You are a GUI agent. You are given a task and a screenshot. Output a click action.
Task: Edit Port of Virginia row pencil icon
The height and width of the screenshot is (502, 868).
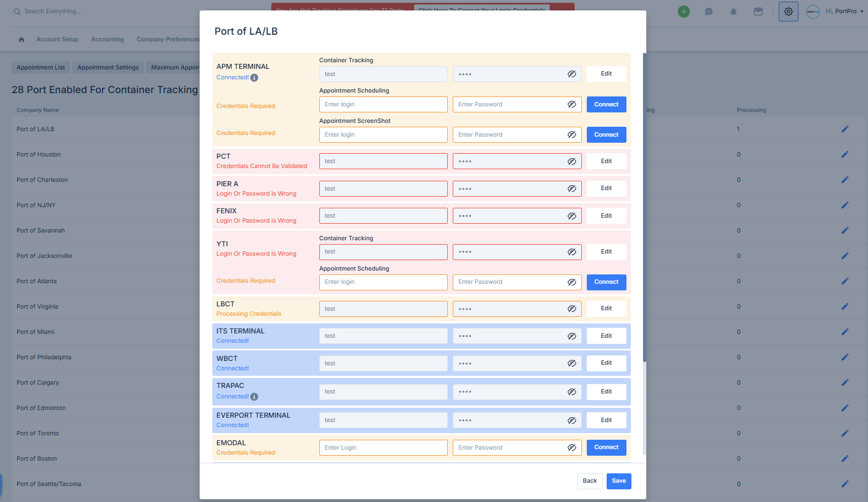(845, 306)
